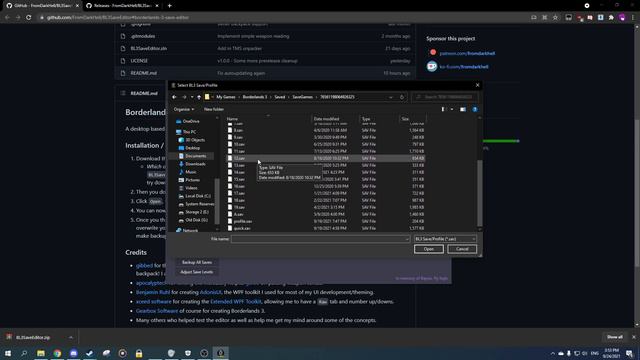
Task: Open Local Disk (C:) in the navigation pane
Action: [x=195, y=196]
